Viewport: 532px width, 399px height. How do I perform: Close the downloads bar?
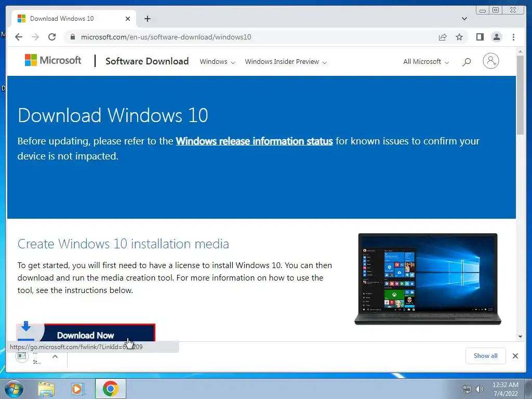coord(515,356)
